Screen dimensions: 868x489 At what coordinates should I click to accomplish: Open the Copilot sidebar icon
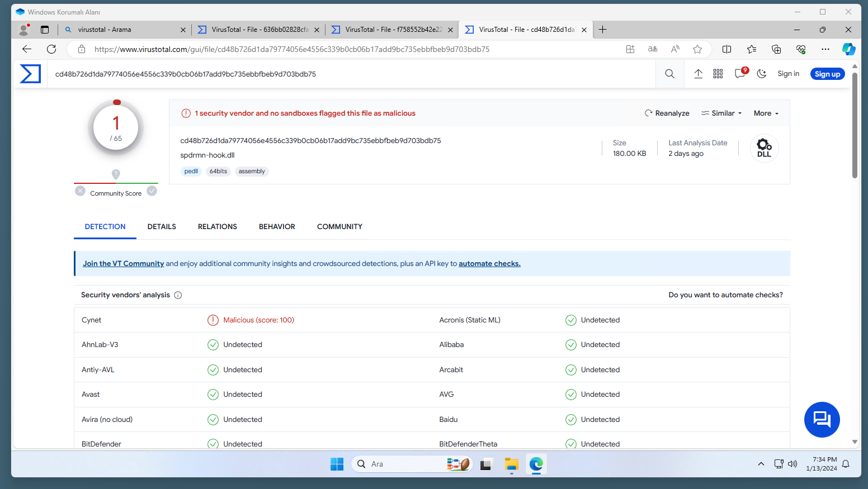[x=848, y=49]
